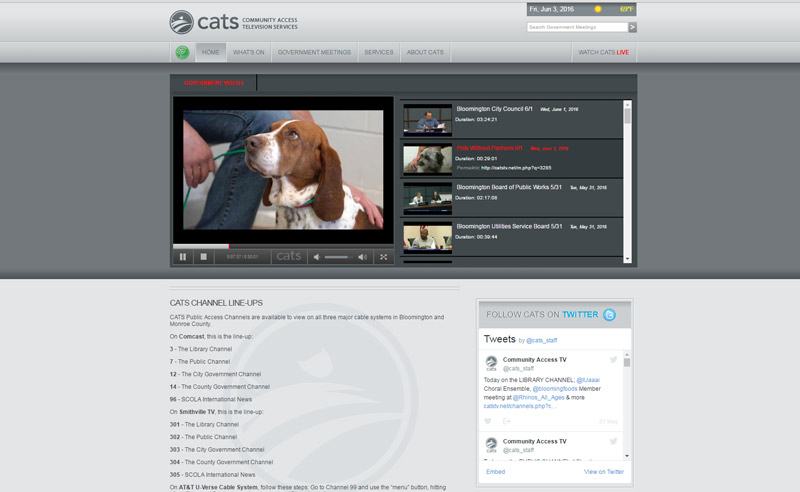The height and width of the screenshot is (492, 800).
Task: Click first tweet's Twitter bird icon
Action: (613, 359)
